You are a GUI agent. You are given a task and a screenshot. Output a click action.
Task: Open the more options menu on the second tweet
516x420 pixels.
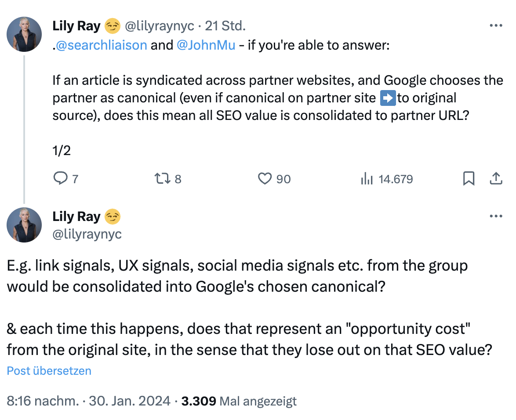pyautogui.click(x=496, y=216)
